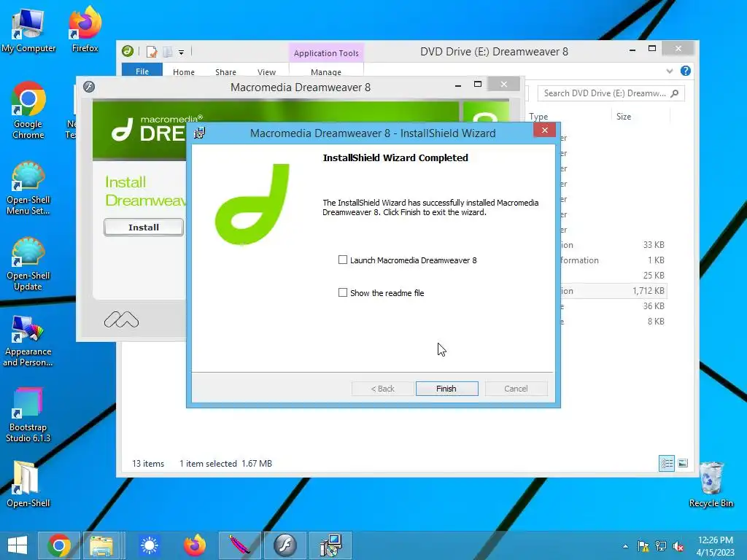Open the Windows Start button
The width and height of the screenshot is (747, 560).
click(18, 545)
